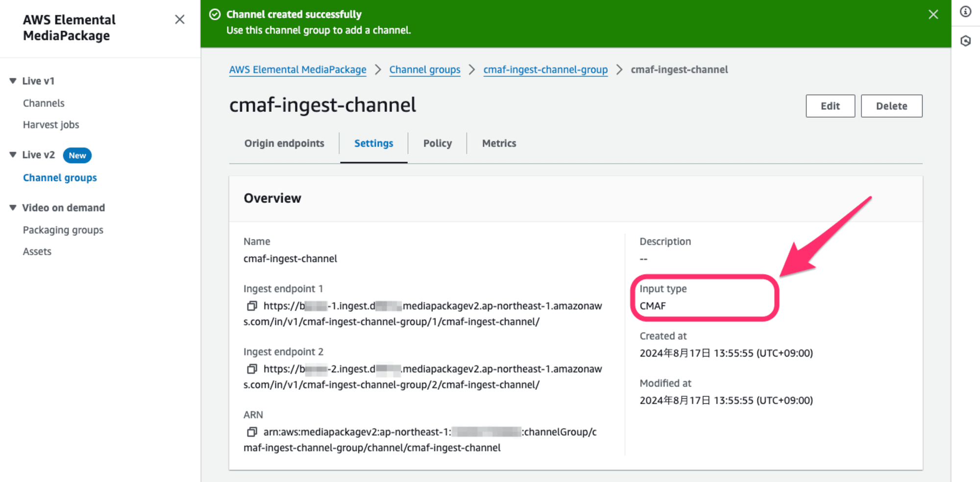Open Harvest jobs in sidebar
Screen dimensions: 980x482
pos(51,125)
